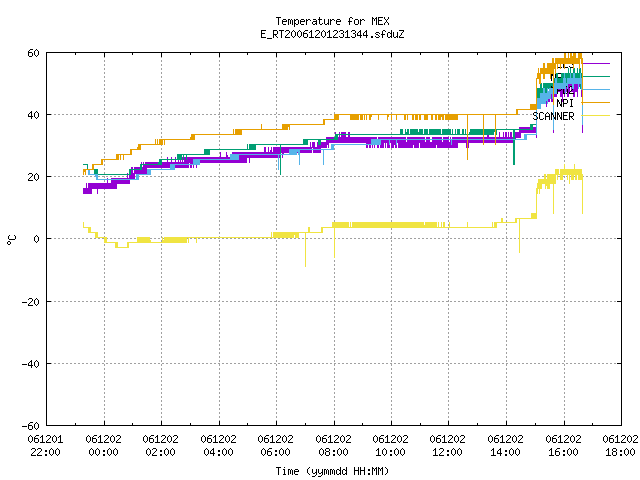Click the x-axis tick label 061202 06:00
This screenshot has width=640, height=480.
click(x=276, y=446)
